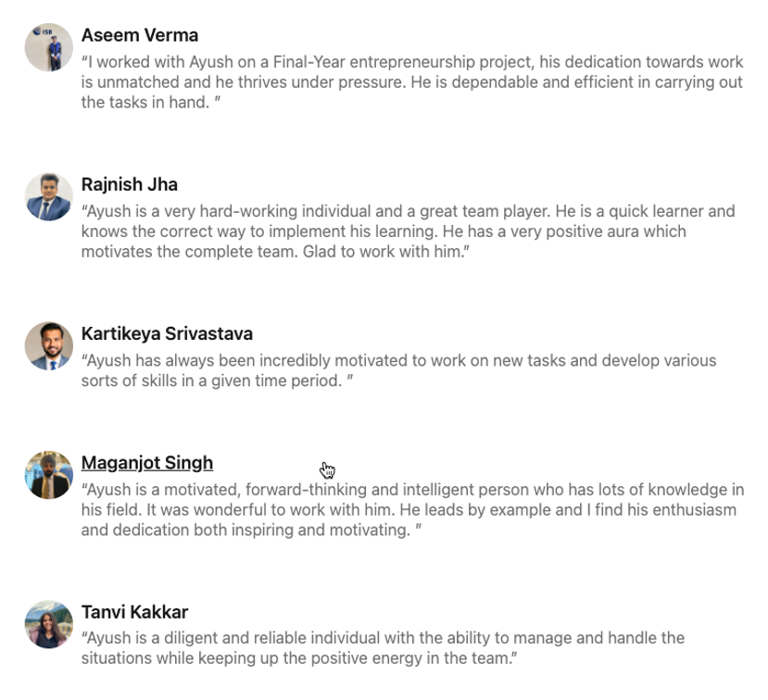The image size is (768, 700).
Task: Click the phrase "Final-Year entrepreneurship project"
Action: point(398,62)
